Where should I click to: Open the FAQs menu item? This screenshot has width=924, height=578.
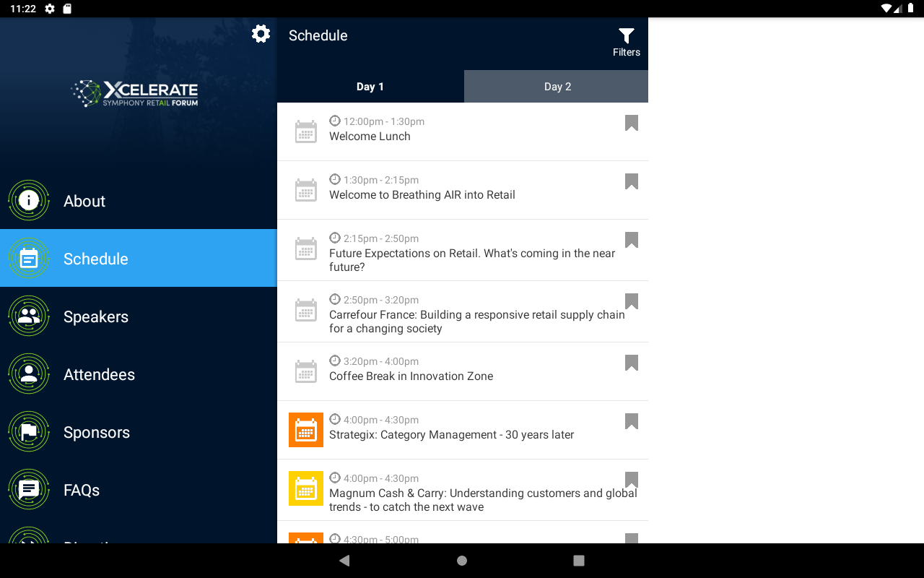[x=139, y=490]
